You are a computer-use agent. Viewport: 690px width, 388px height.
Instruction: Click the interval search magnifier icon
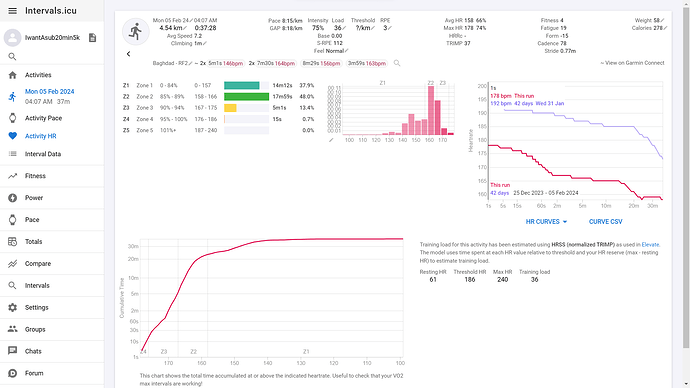[x=397, y=63]
